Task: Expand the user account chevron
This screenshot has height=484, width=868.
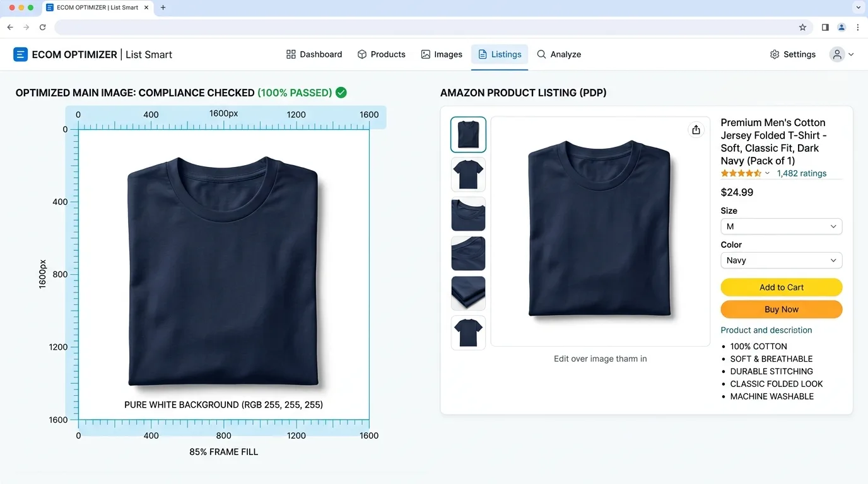Action: [x=851, y=55]
